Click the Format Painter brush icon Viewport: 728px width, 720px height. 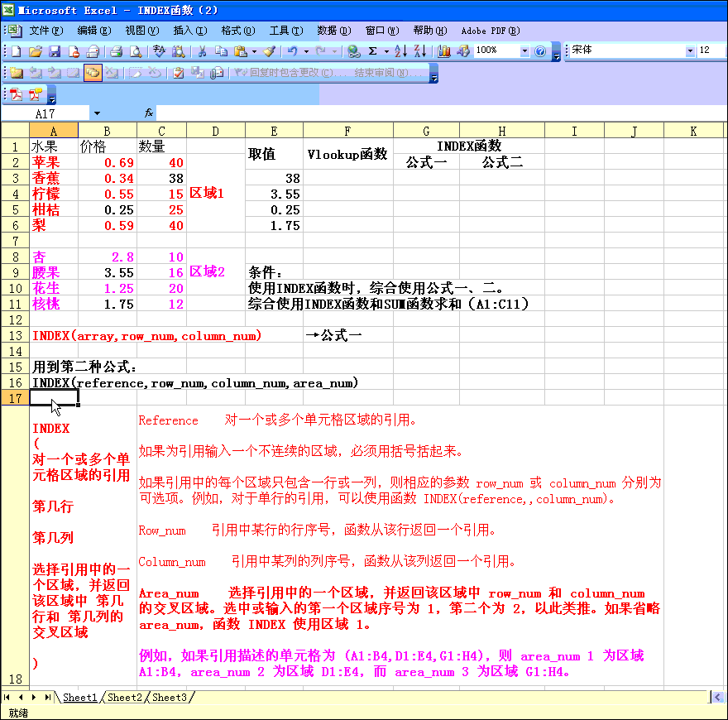[x=269, y=51]
